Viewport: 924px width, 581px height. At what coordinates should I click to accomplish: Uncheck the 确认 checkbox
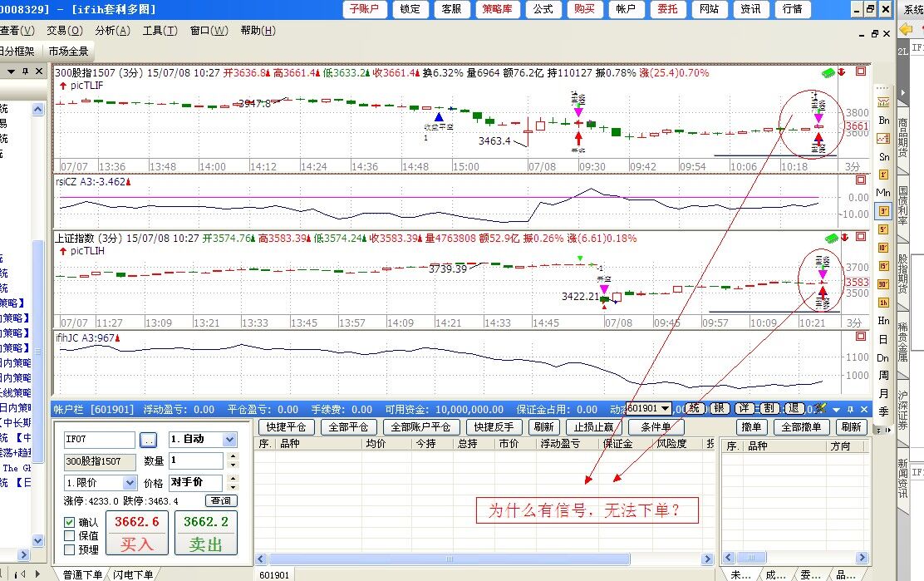click(70, 522)
